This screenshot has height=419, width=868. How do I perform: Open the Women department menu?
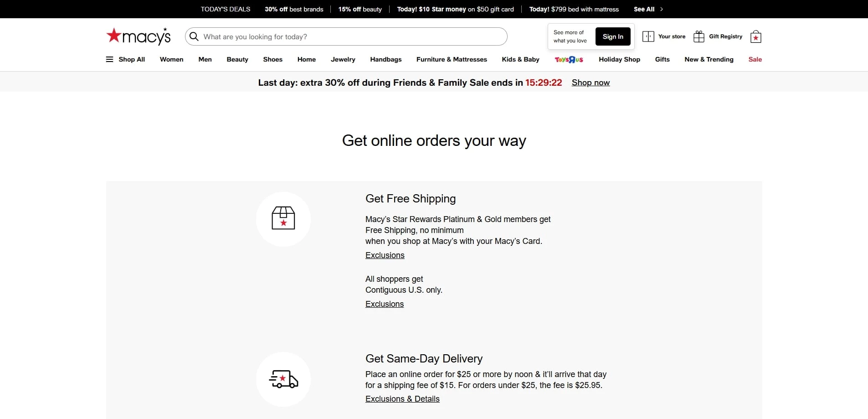tap(171, 59)
